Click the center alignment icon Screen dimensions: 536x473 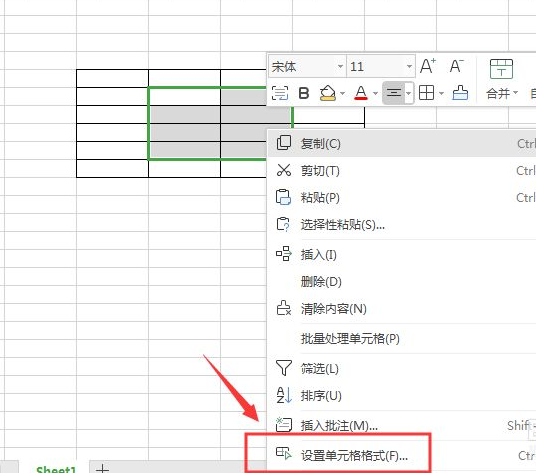pos(393,93)
